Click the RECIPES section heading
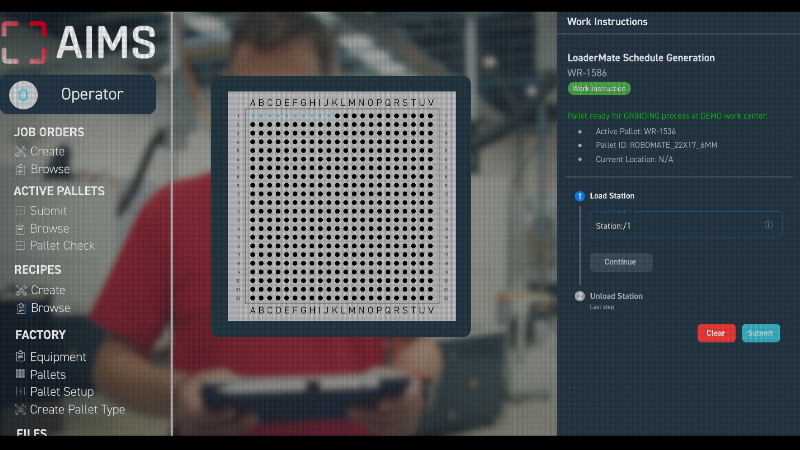This screenshot has width=800, height=450. coord(37,269)
